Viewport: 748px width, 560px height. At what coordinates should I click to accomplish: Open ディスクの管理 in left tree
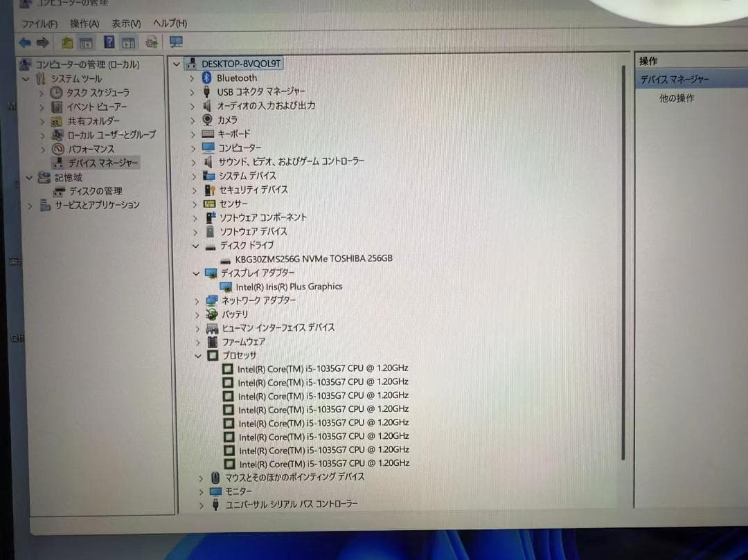click(96, 191)
